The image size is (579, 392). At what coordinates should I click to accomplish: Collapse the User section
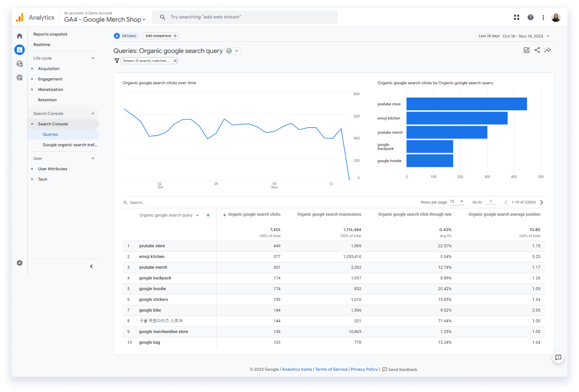pos(93,158)
